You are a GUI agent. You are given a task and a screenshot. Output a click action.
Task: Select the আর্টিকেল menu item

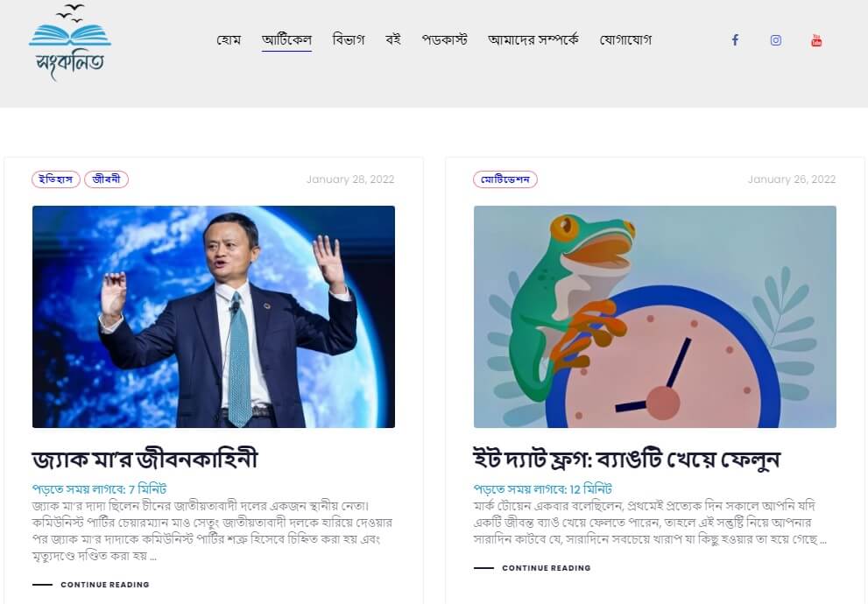286,39
